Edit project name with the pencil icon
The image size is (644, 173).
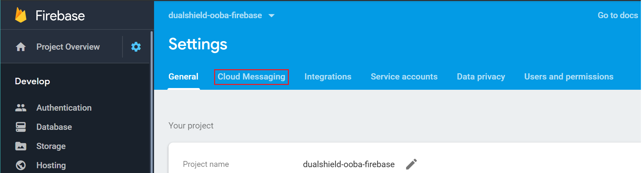(411, 164)
